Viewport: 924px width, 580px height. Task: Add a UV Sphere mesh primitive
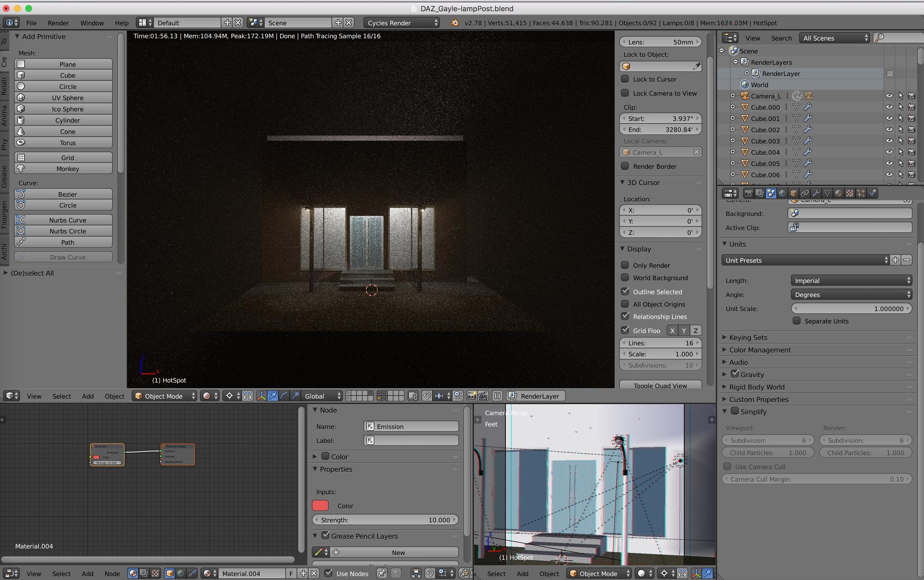point(63,97)
